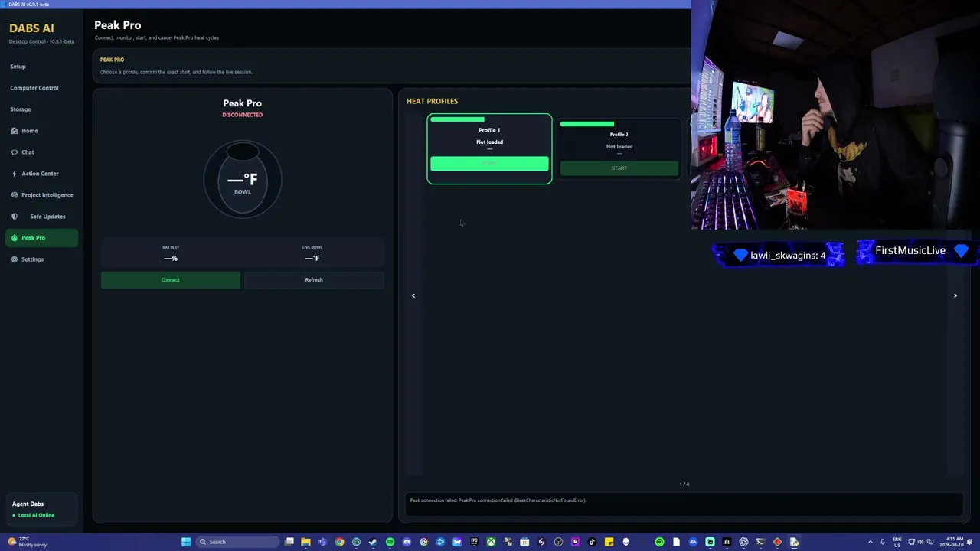The width and height of the screenshot is (980, 551).
Task: Select the Profile 1 heat profile card
Action: tap(489, 149)
